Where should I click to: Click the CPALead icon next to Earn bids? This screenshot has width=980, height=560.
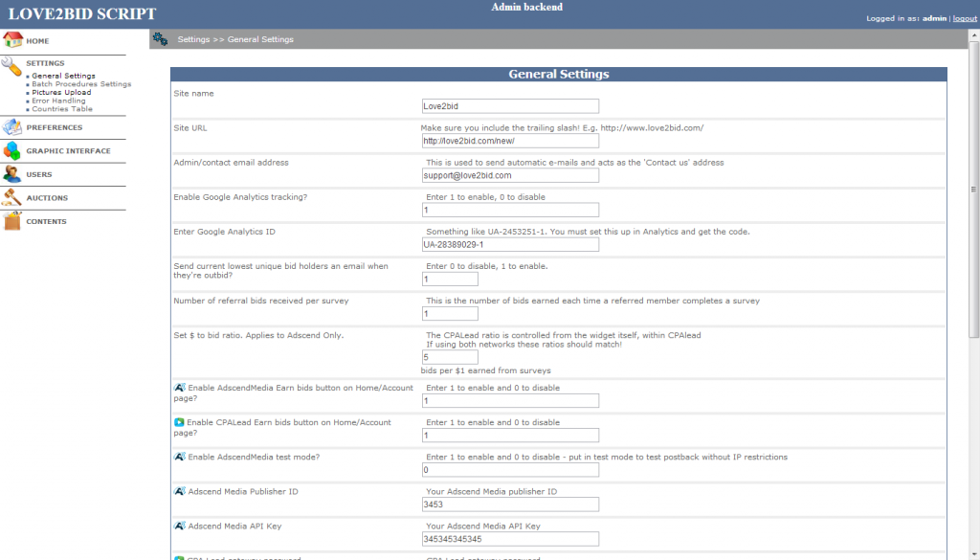coord(179,422)
